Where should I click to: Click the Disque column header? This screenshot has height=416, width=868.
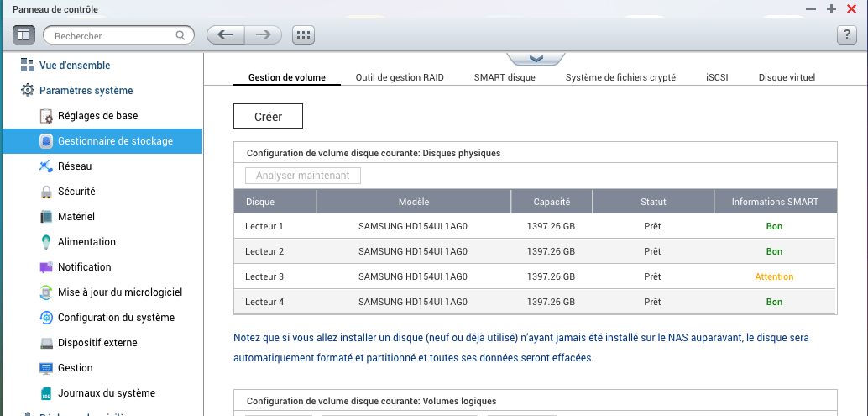pos(275,202)
